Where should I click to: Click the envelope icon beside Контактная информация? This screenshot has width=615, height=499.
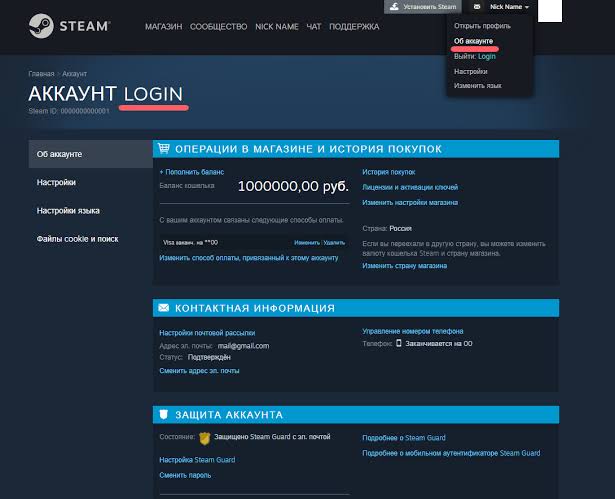click(164, 308)
